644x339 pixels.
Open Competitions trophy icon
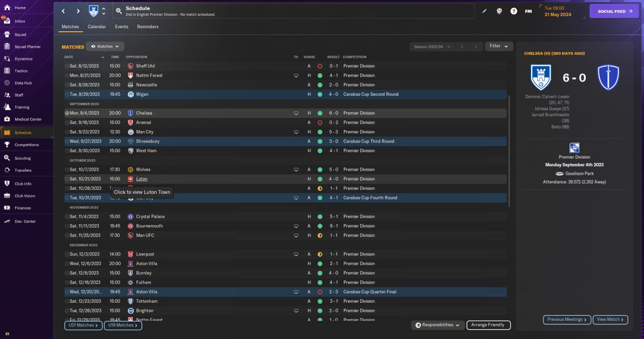pos(7,145)
